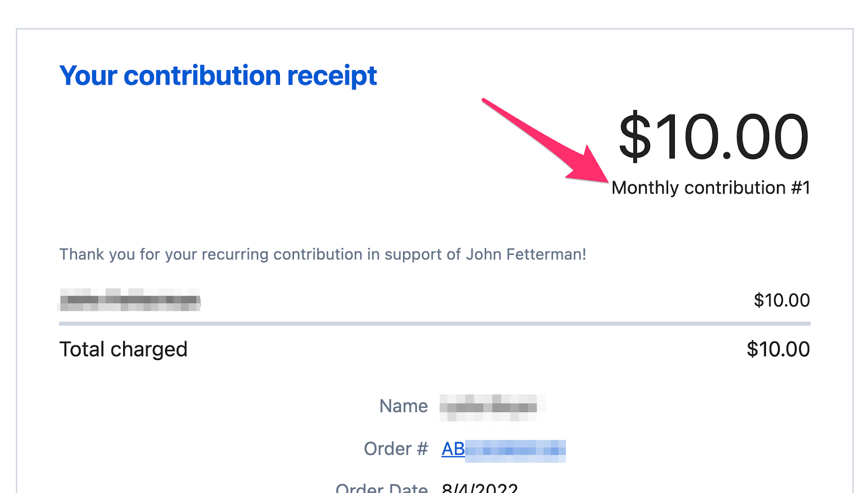Click the blurred recipient line item
868x493 pixels.
click(130, 300)
